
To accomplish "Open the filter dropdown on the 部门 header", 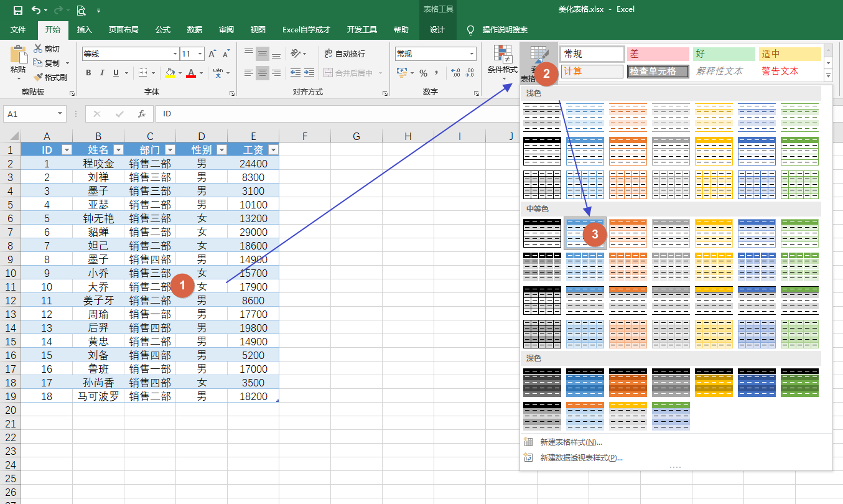I will coord(170,150).
